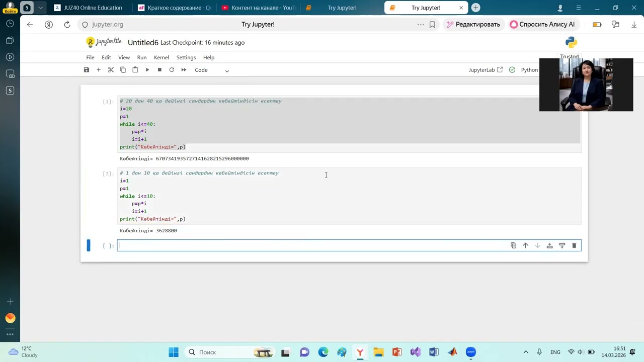Open PowerPoint from the taskbar
This screenshot has width=644, height=362.
(397, 352)
